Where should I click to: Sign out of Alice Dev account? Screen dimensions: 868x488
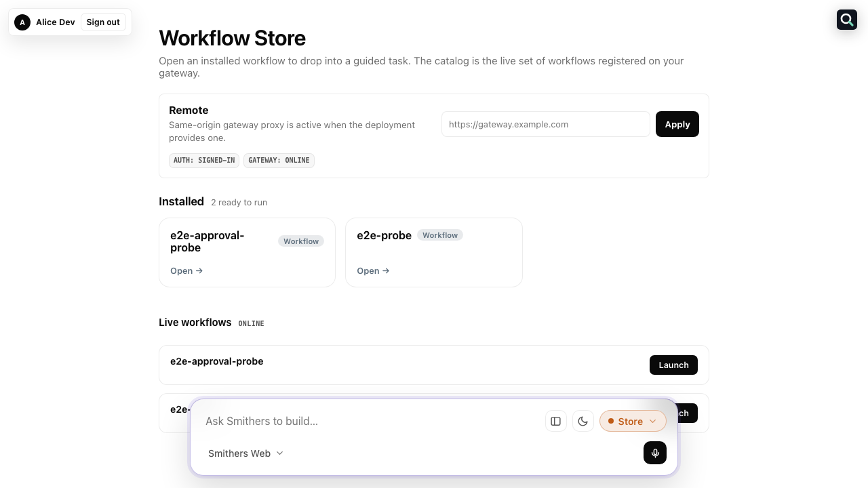[103, 22]
